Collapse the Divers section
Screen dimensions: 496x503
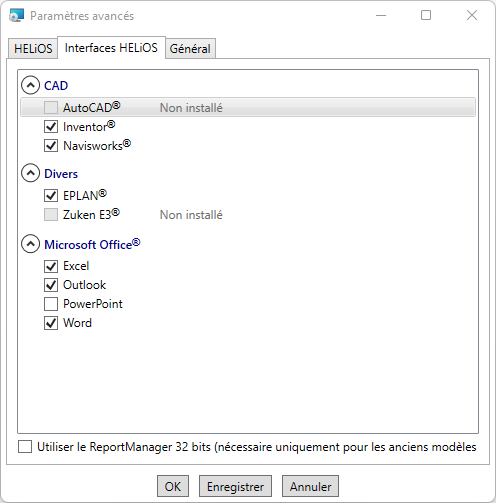click(x=30, y=173)
